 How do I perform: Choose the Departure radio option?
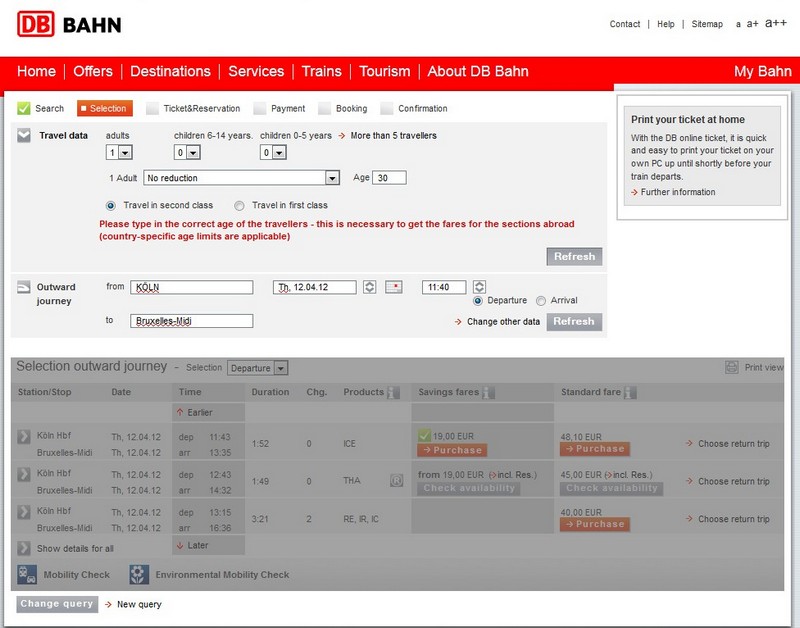[478, 301]
